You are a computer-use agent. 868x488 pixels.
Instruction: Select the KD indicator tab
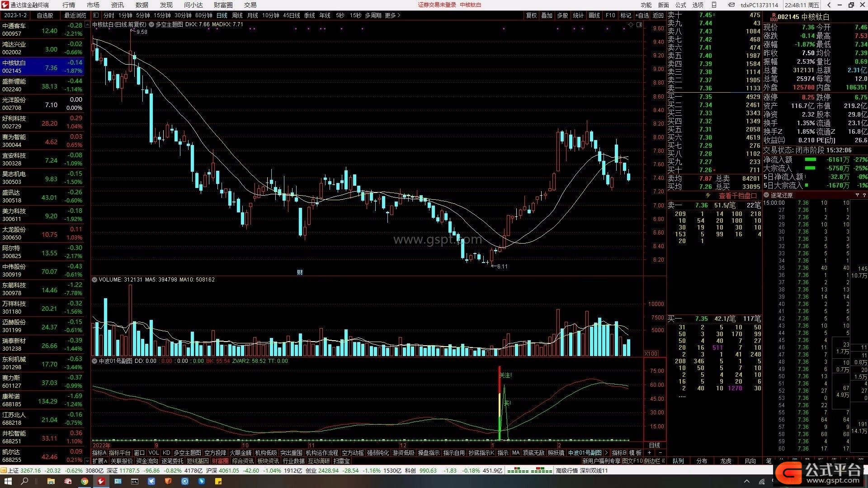tap(166, 453)
